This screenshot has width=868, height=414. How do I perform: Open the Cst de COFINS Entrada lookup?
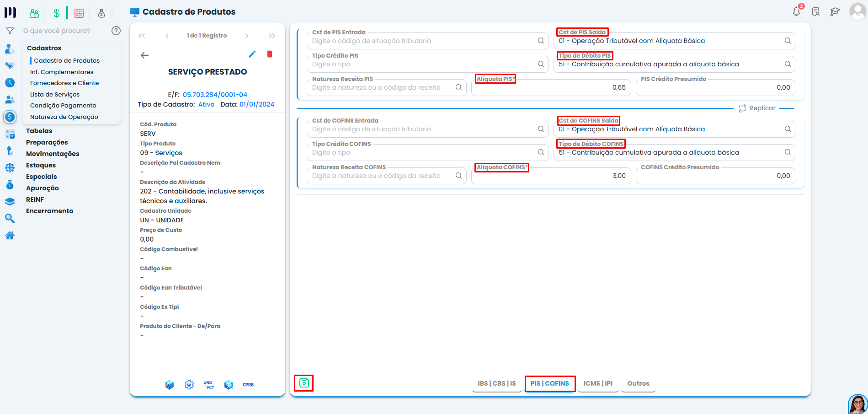541,129
